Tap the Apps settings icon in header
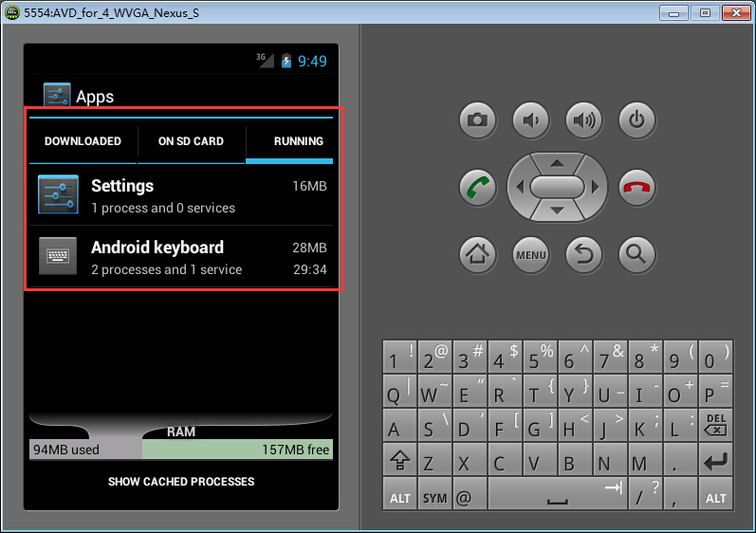 click(x=57, y=95)
